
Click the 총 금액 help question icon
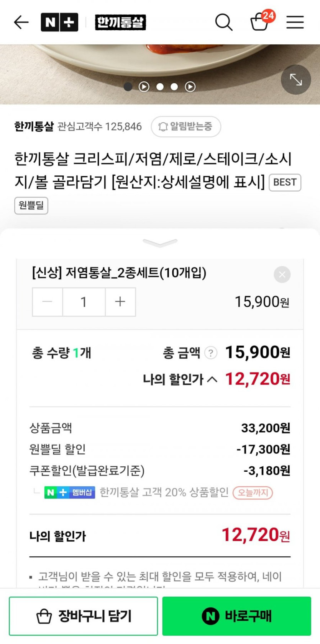click(x=211, y=353)
